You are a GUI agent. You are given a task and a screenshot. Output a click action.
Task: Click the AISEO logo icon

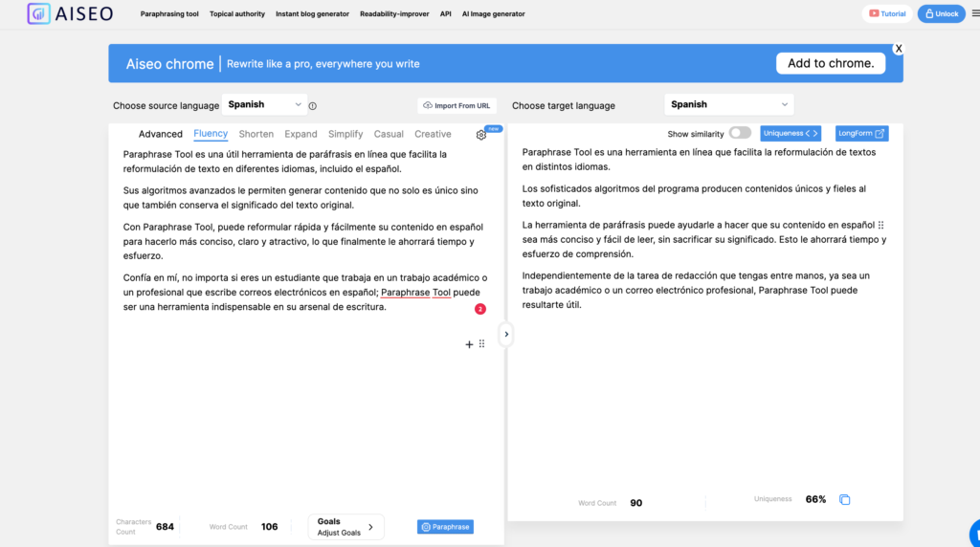click(x=38, y=13)
